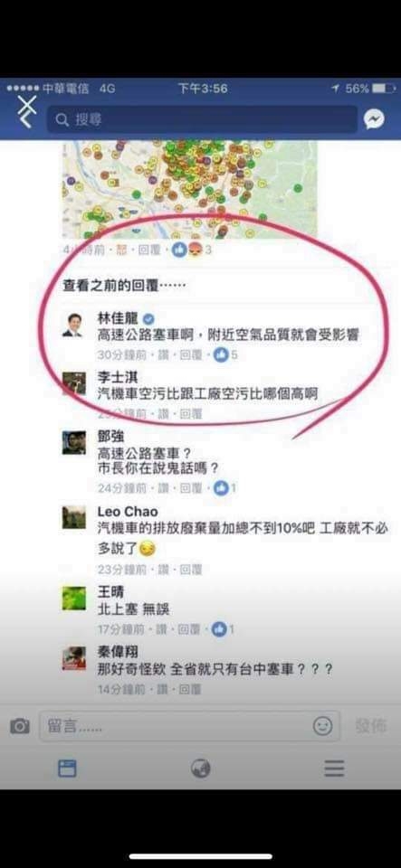Image resolution: width=401 pixels, height=868 pixels.
Task: Reply to 鄧強's comment
Action: tap(191, 489)
